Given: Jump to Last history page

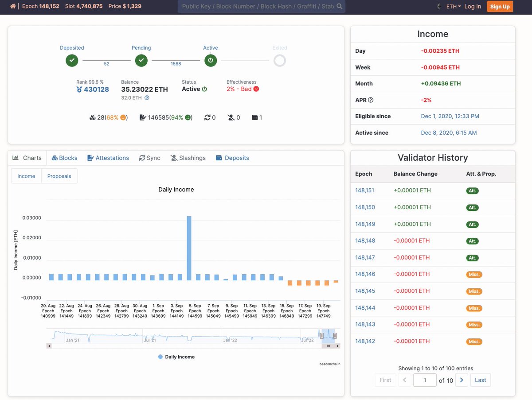Looking at the screenshot, I should click(x=480, y=380).
